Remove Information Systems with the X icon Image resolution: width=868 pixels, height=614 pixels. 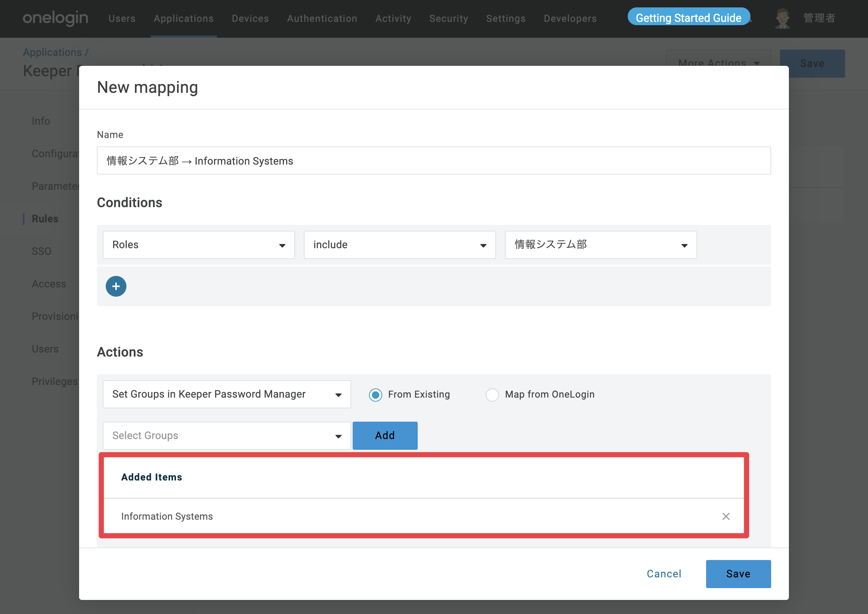pos(726,516)
